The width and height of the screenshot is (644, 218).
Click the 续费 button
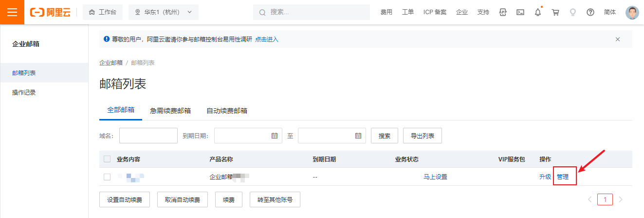coord(229,199)
